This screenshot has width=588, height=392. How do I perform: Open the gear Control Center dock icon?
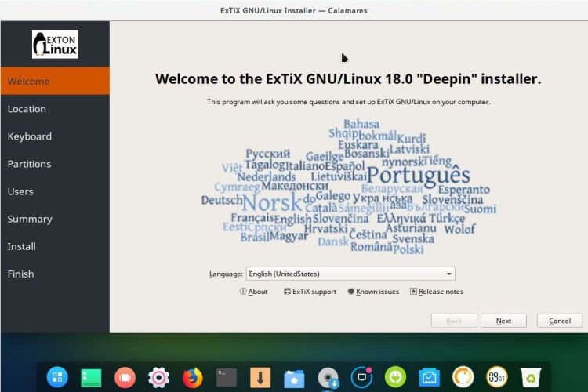tap(158, 377)
